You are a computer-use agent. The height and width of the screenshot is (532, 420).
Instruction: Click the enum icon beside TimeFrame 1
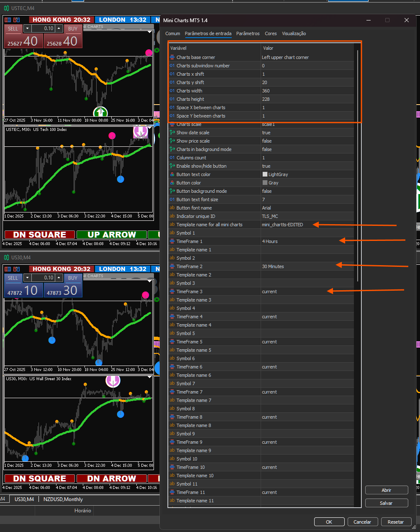coord(172,241)
